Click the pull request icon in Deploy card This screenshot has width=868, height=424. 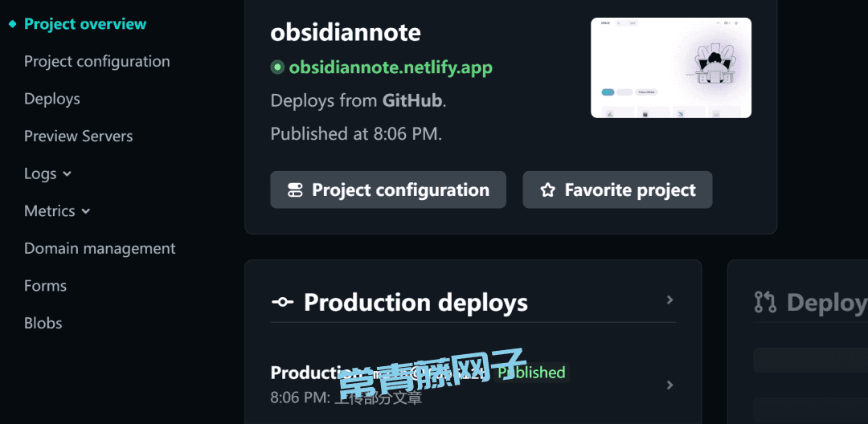tap(765, 303)
